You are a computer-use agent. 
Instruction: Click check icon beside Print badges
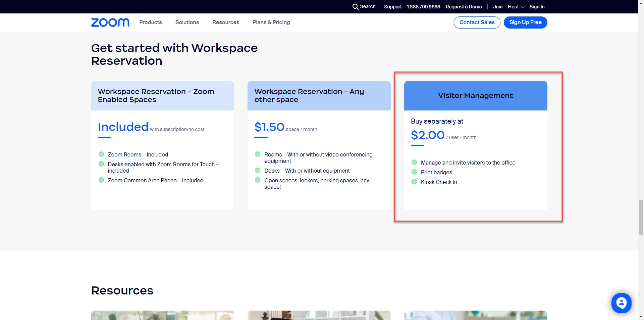[x=414, y=172]
